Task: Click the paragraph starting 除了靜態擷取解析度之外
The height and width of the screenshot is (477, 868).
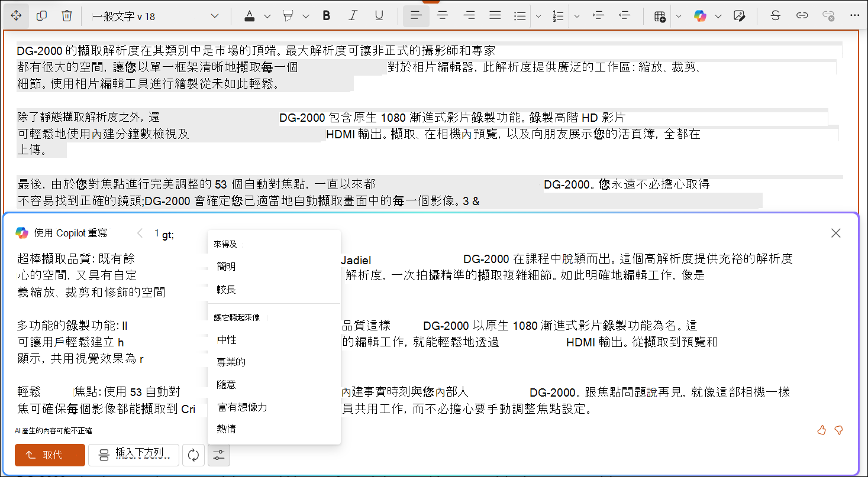Action: [x=428, y=134]
